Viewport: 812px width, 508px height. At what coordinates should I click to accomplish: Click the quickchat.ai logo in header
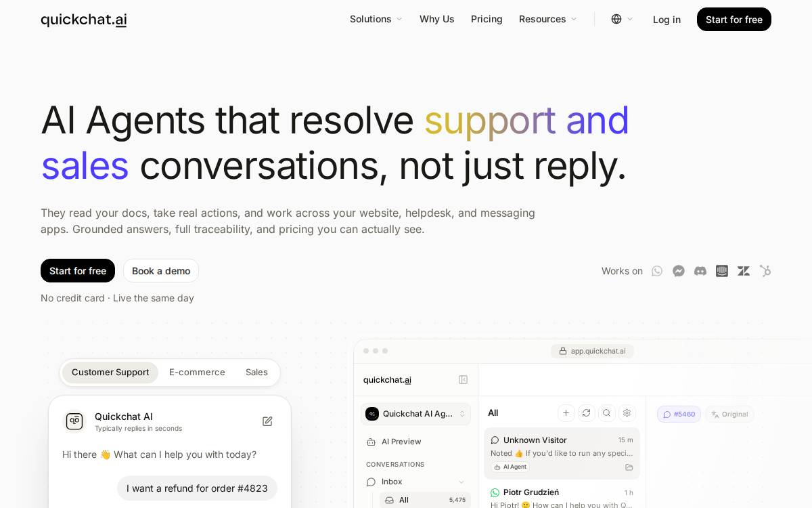pos(84,19)
